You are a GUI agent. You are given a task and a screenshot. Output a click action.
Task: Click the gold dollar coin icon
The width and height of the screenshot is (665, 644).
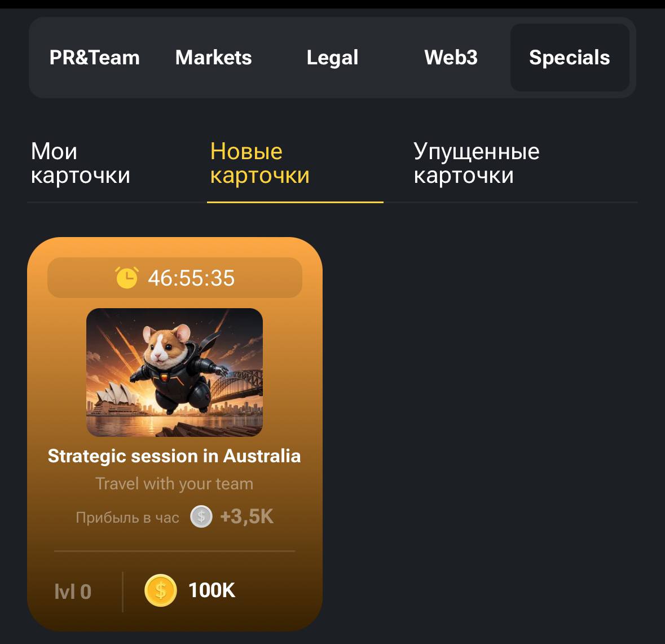(161, 590)
